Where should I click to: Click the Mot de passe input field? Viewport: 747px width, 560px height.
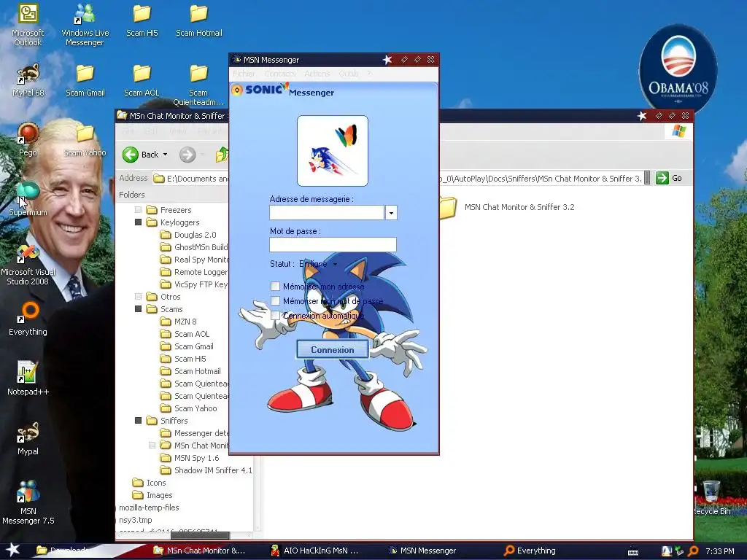click(333, 244)
